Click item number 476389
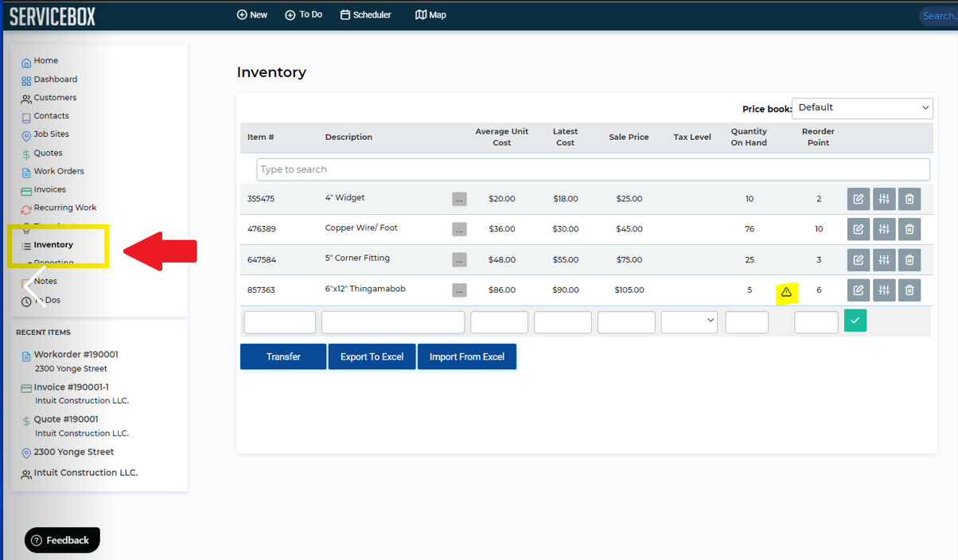This screenshot has height=560, width=958. pos(261,229)
